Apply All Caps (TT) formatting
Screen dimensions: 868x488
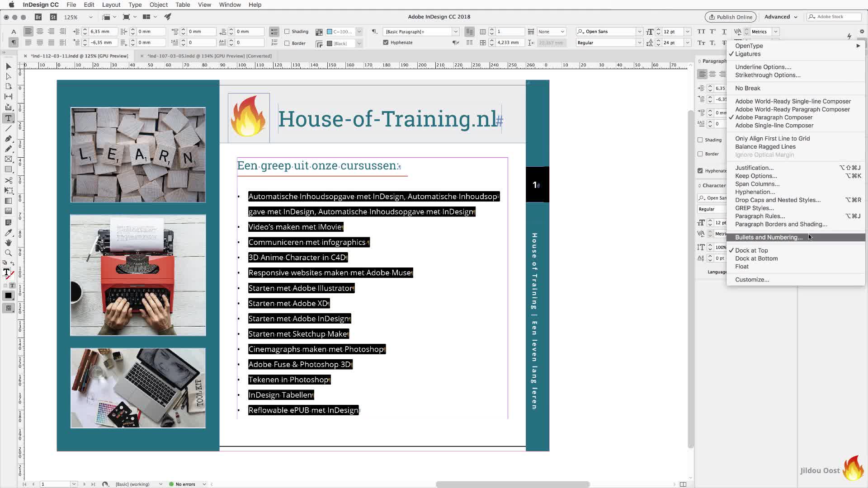[x=701, y=32]
